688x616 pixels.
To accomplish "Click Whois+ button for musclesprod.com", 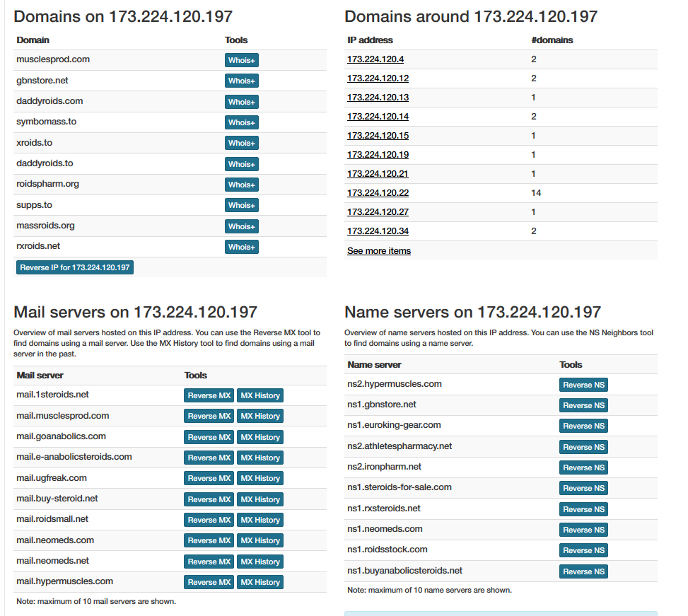I will coord(241,60).
